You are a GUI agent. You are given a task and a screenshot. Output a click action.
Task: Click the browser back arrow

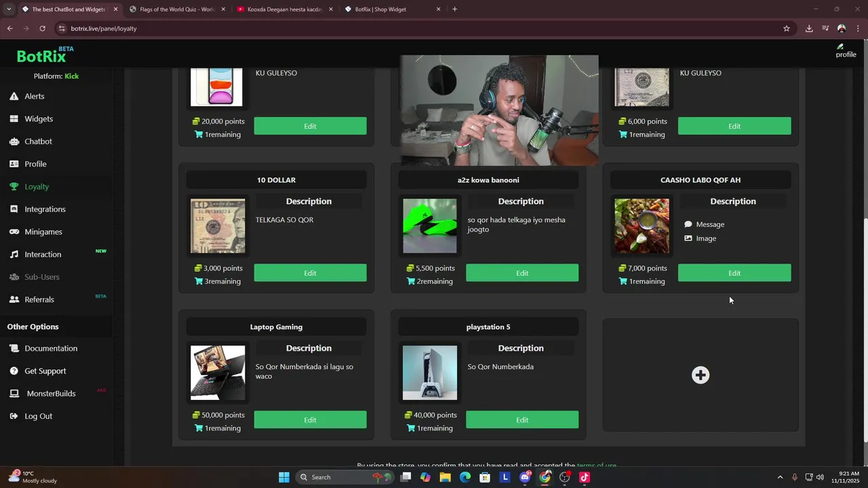pyautogui.click(x=9, y=28)
